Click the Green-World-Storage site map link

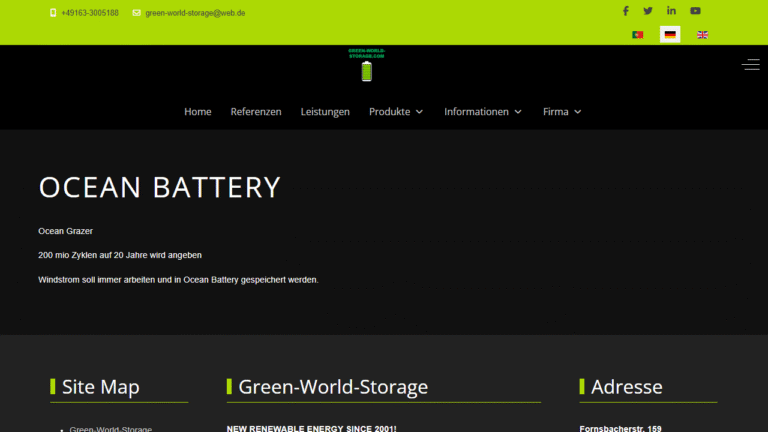(x=110, y=429)
